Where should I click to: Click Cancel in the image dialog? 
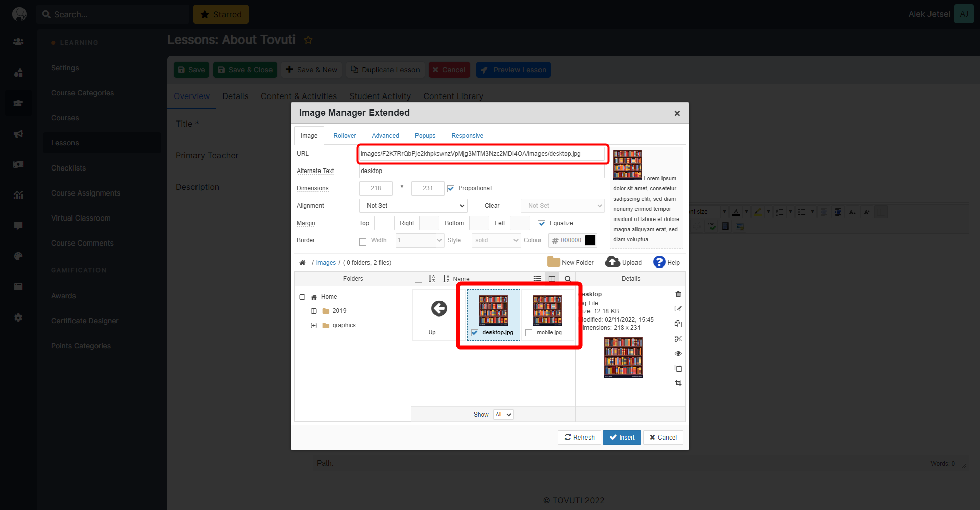tap(663, 438)
